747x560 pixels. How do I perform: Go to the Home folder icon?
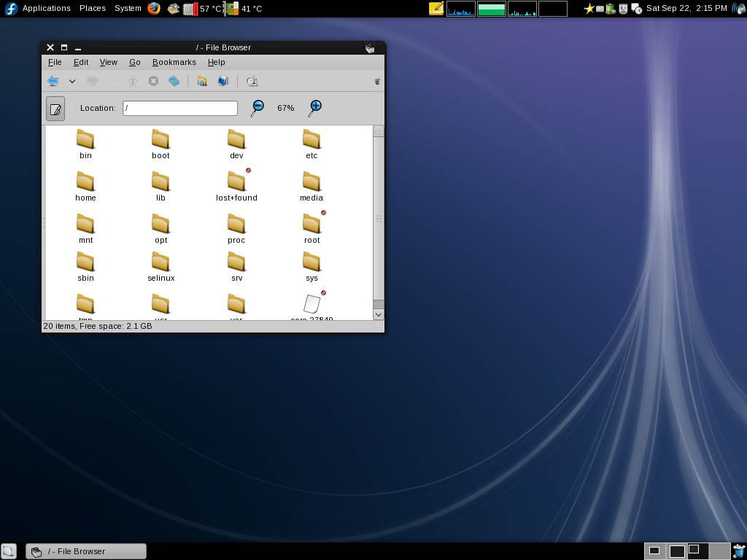pyautogui.click(x=202, y=82)
